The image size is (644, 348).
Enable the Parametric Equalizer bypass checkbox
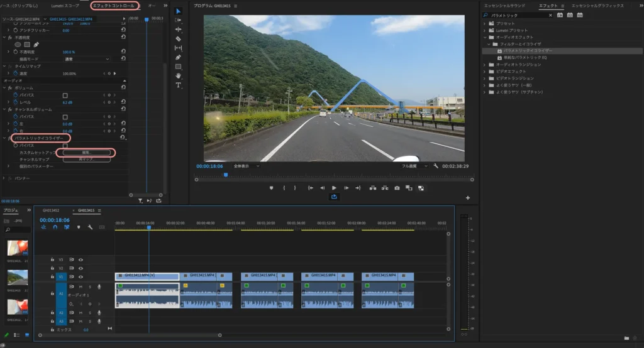tap(65, 145)
